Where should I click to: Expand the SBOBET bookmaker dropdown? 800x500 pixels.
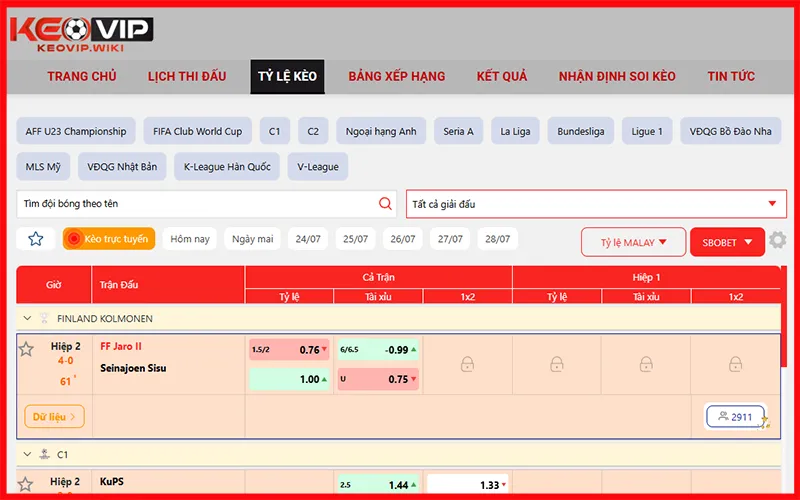[727, 242]
